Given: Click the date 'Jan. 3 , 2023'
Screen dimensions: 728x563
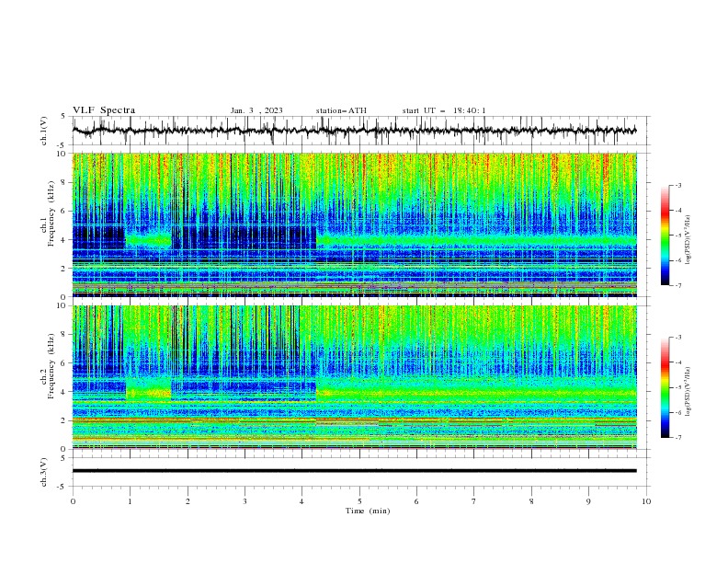Looking at the screenshot, I should pos(256,110).
